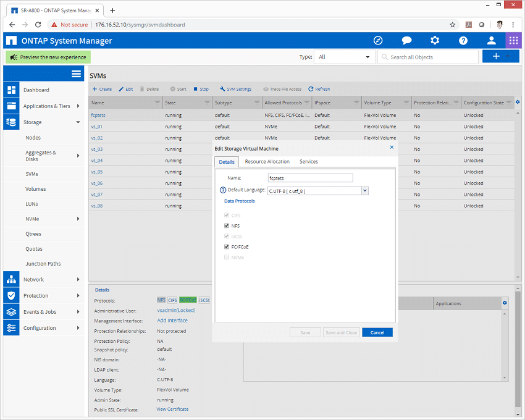
Task: Open the settings gear in blue header
Action: click(x=435, y=41)
